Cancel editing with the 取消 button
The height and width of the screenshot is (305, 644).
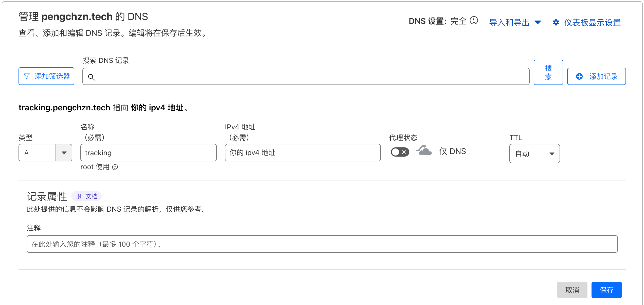click(572, 290)
